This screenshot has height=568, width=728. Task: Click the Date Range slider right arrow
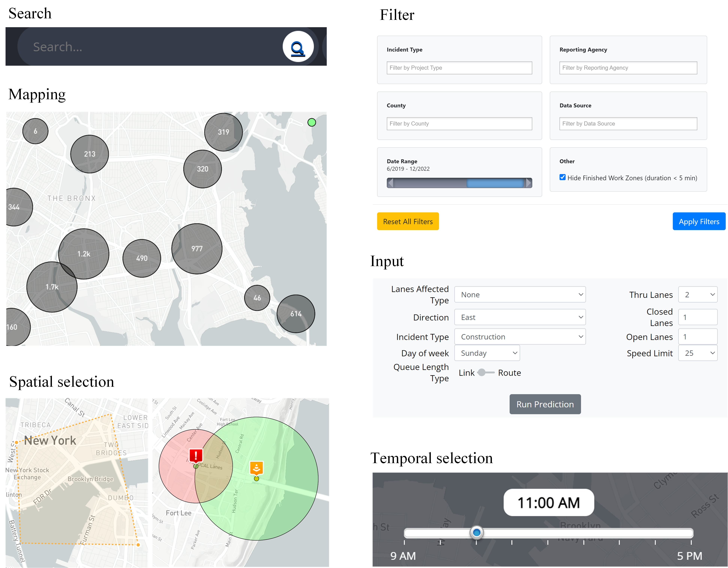point(528,183)
